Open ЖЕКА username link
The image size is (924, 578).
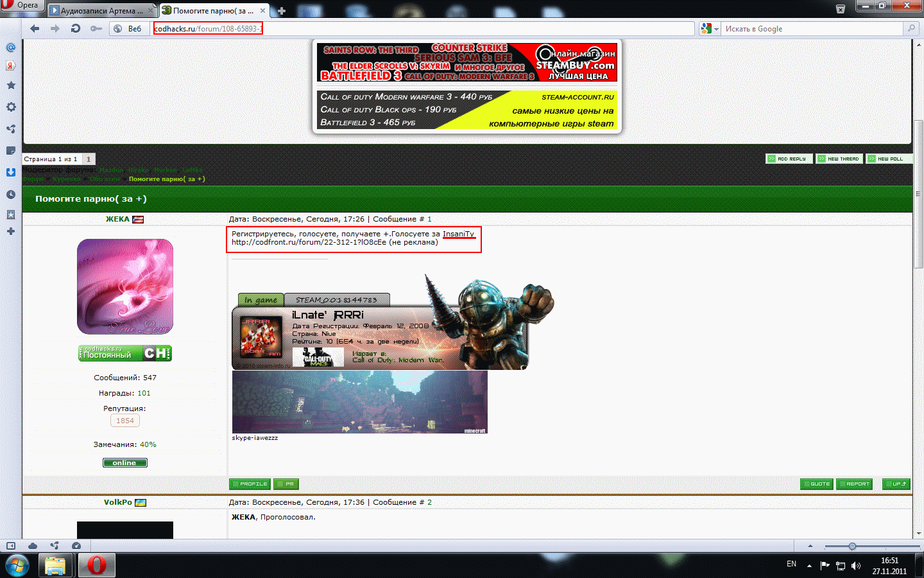pyautogui.click(x=117, y=219)
